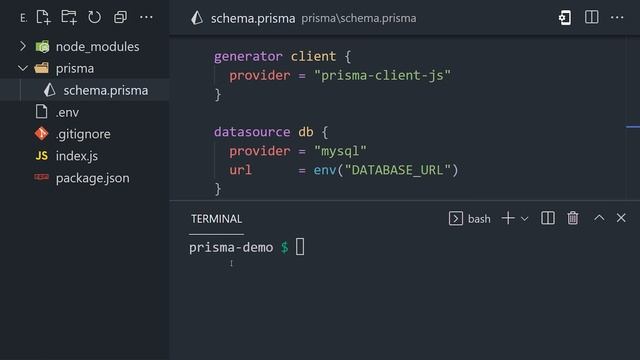
Task: Split the terminal pane
Action: tap(548, 218)
